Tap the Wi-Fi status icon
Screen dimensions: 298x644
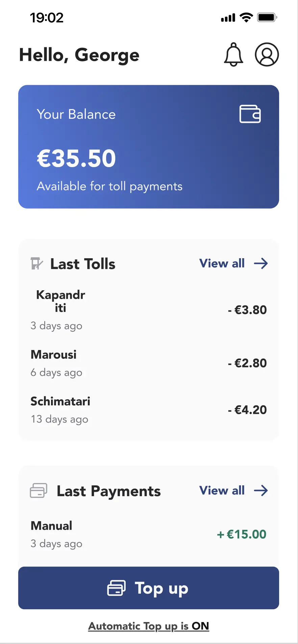click(246, 18)
